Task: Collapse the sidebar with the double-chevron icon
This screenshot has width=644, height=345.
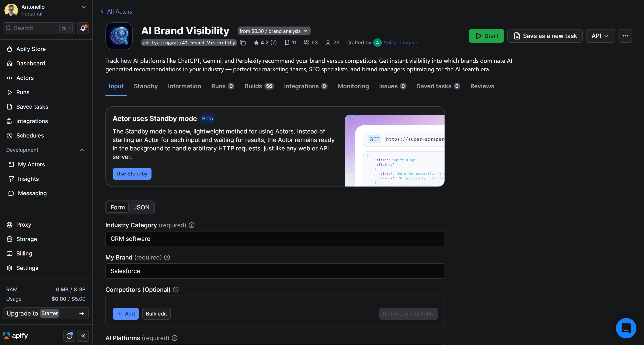Action: [x=83, y=336]
